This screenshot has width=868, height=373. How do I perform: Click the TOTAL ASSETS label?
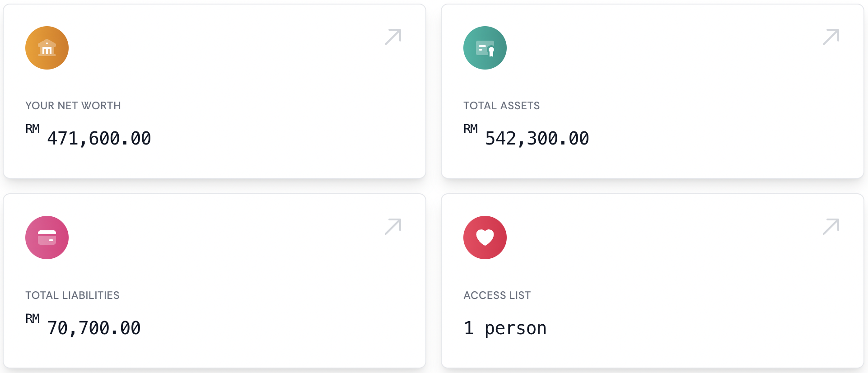point(501,106)
